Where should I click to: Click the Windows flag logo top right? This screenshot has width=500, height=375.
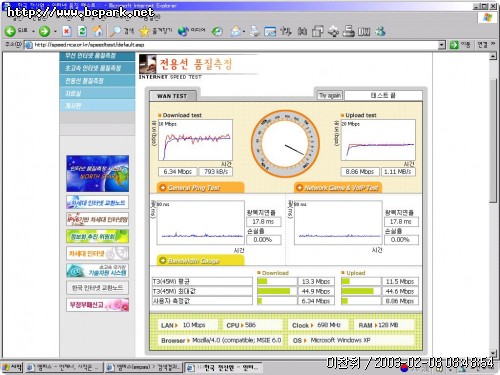pos(487,17)
